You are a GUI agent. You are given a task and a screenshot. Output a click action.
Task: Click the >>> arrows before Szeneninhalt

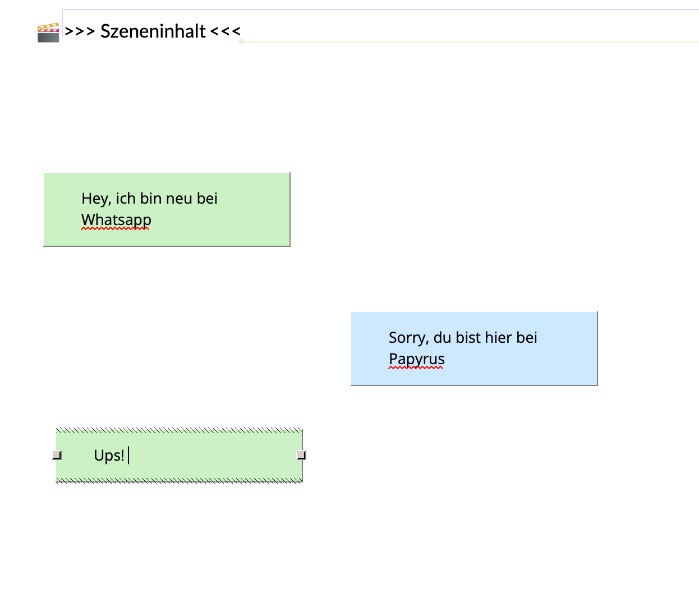80,31
